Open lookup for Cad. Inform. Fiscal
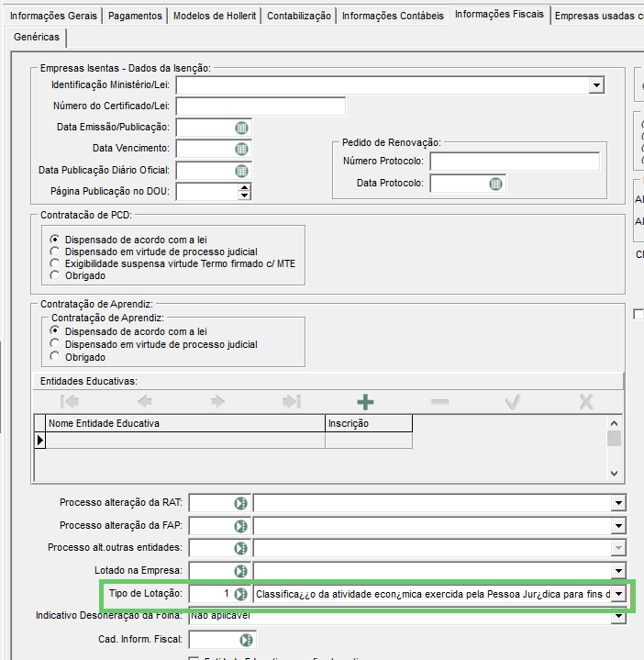Image resolution: width=644 pixels, height=660 pixels. pos(246,640)
